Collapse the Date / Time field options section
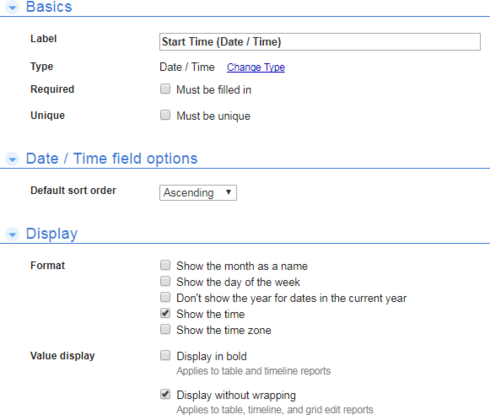Image resolution: width=490 pixels, height=415 pixels. (12, 159)
